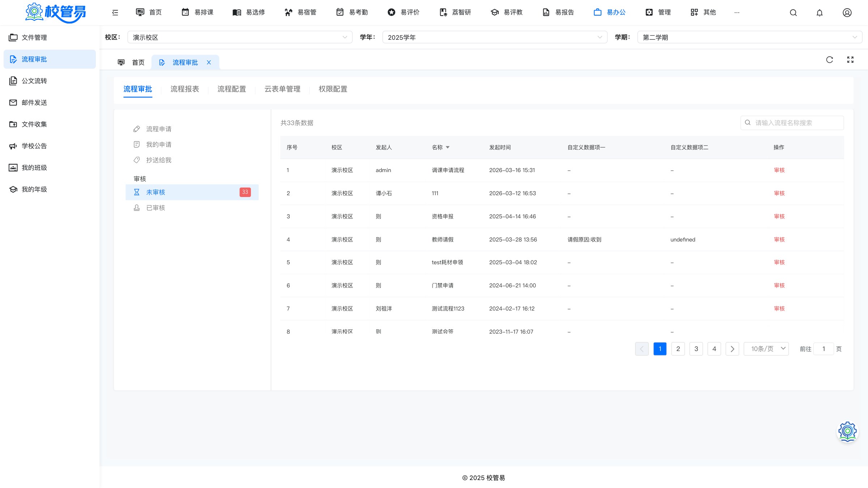Switch to the 云表单管理 tab
The width and height of the screenshot is (868, 488).
tap(282, 89)
